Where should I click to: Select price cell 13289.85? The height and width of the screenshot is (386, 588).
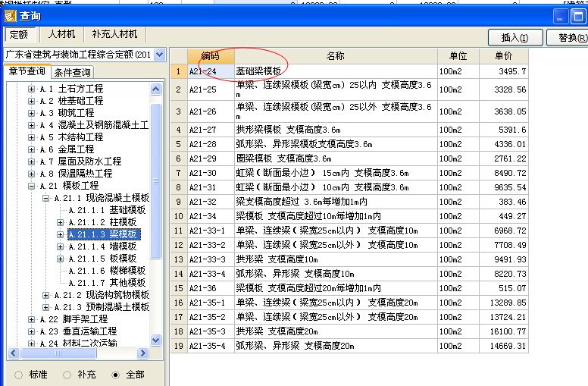(504, 303)
